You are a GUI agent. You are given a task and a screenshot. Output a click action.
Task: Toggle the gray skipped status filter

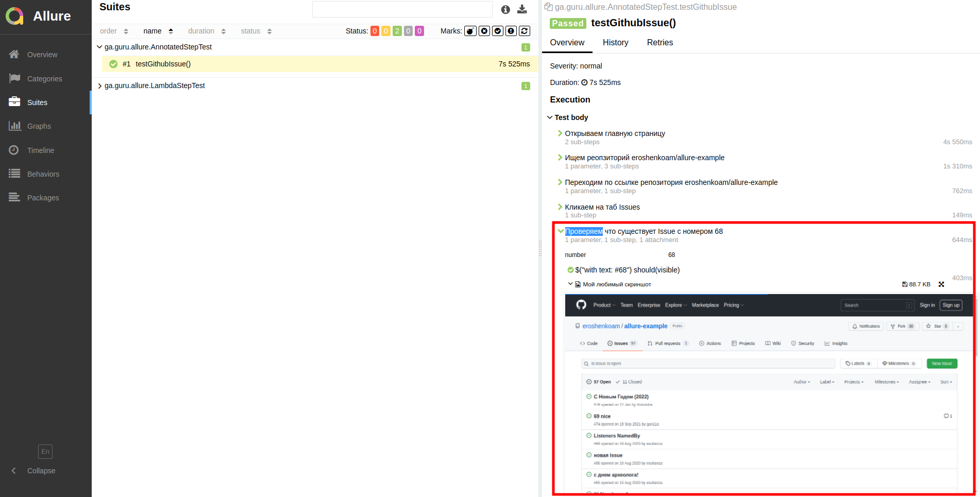(x=408, y=31)
